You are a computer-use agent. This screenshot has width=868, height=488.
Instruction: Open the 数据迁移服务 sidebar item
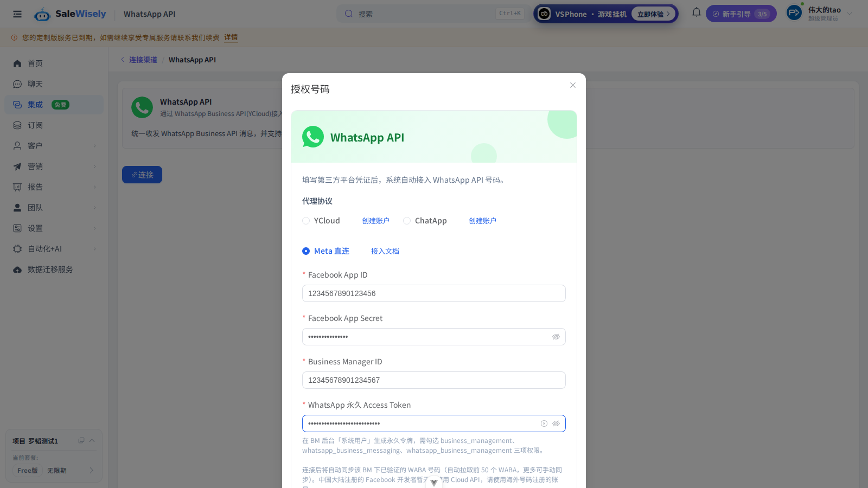click(x=54, y=269)
